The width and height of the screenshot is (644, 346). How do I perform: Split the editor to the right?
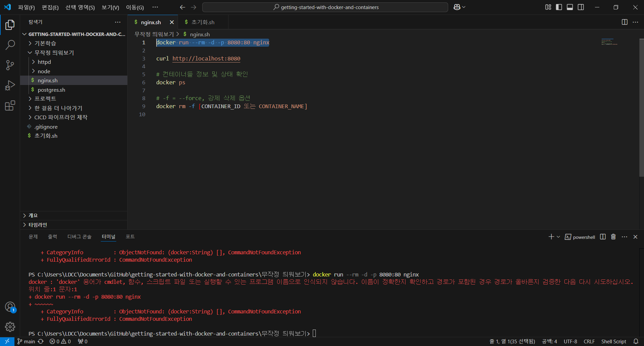point(625,22)
